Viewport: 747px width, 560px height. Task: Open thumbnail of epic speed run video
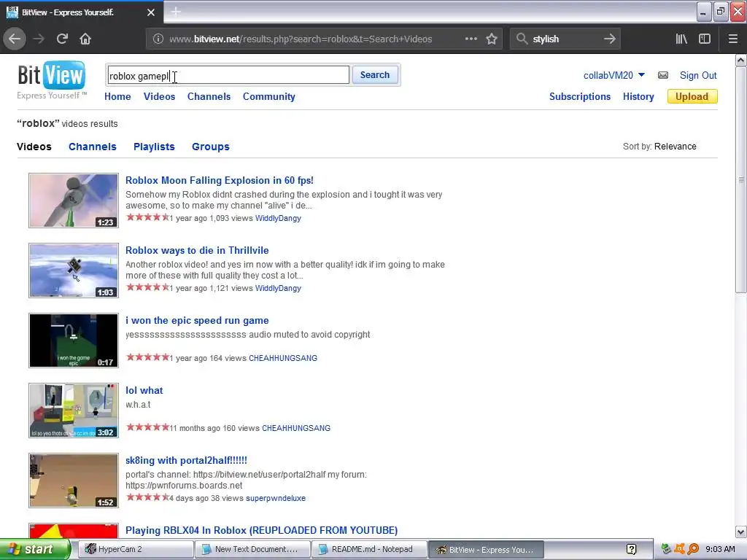tap(74, 341)
